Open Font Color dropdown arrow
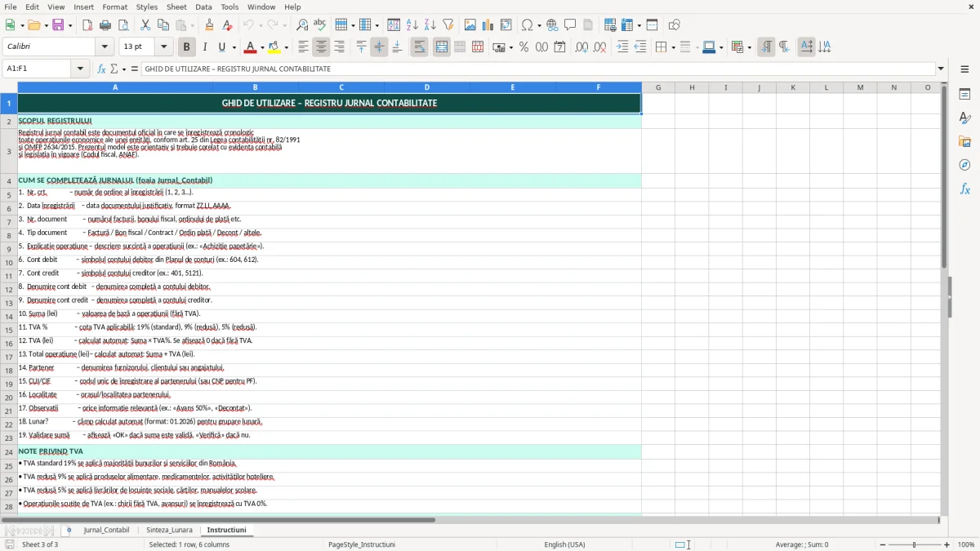The width and height of the screenshot is (980, 551). click(x=262, y=47)
